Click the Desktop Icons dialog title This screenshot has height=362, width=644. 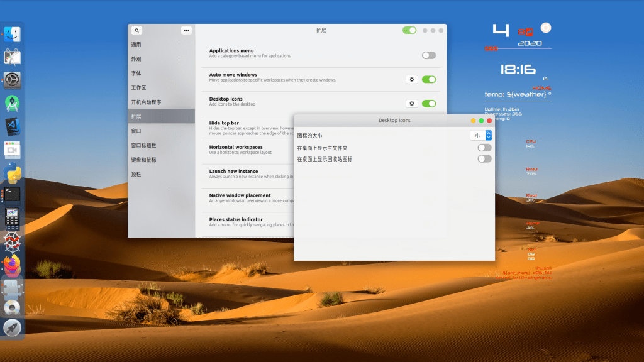[394, 120]
